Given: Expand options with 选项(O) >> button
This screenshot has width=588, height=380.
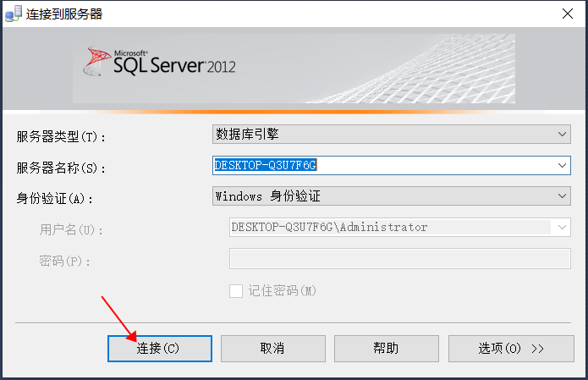Looking at the screenshot, I should click(x=511, y=349).
